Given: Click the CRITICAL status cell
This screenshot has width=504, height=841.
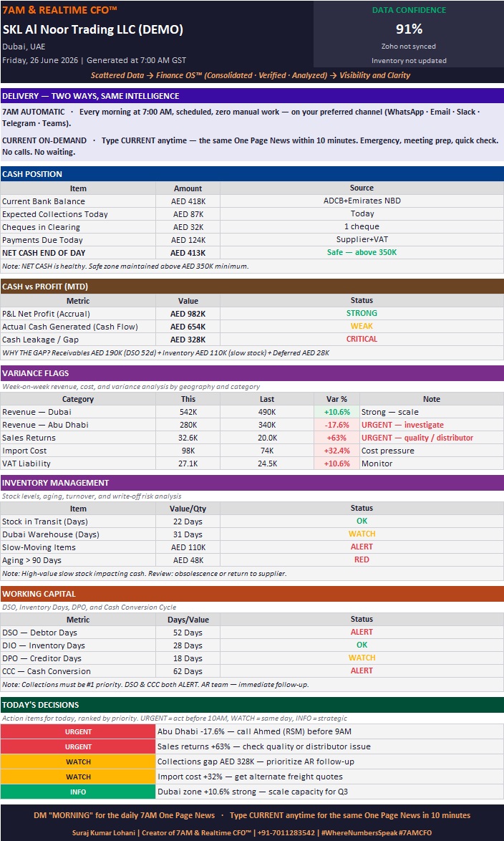Looking at the screenshot, I should 362,339.
